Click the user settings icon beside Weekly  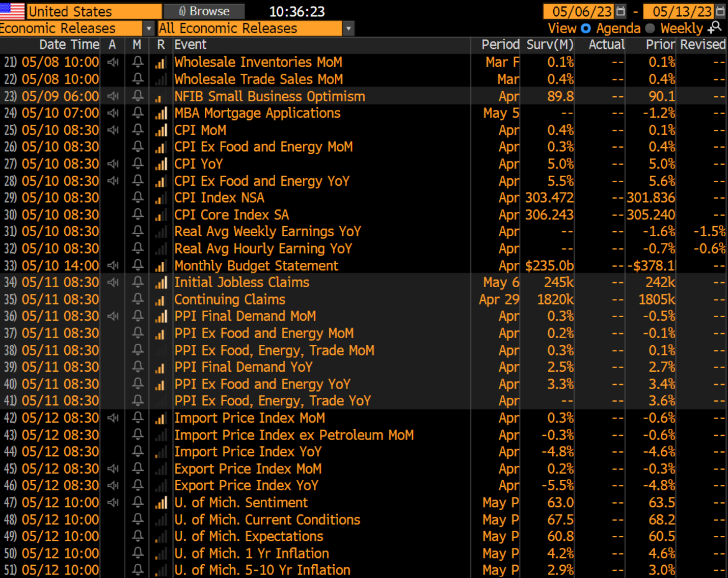(715, 27)
